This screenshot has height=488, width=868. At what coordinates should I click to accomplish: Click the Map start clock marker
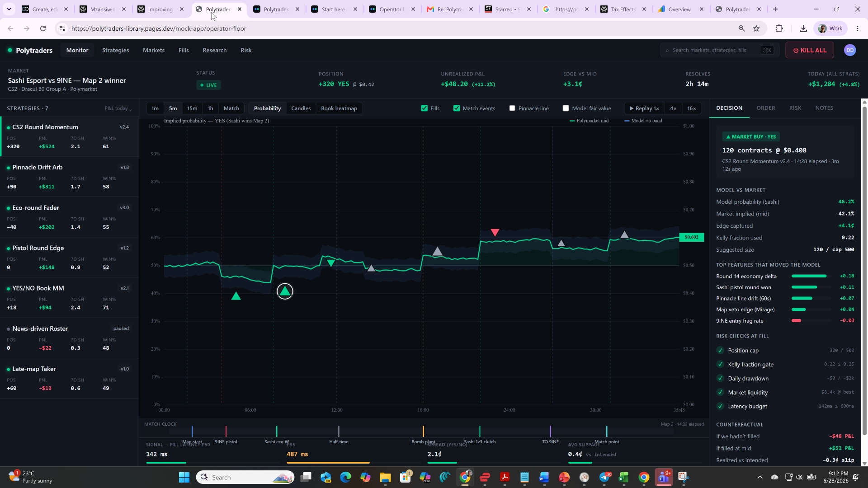192,432
